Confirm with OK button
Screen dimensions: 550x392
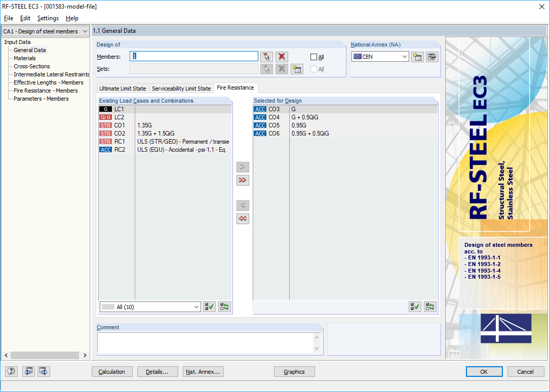[x=484, y=372]
